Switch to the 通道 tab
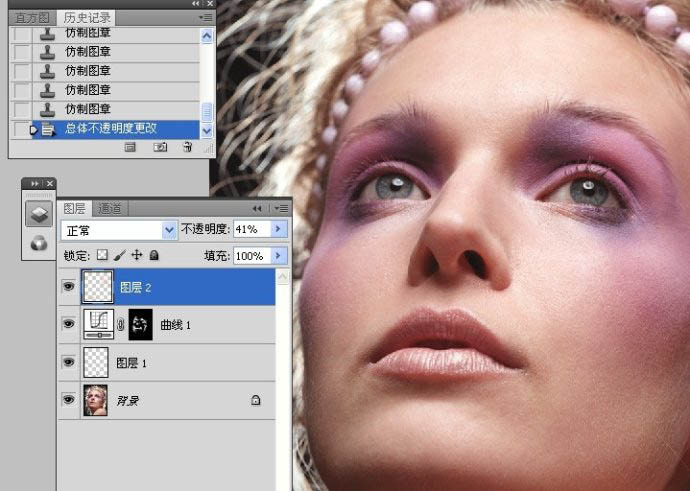 point(109,209)
